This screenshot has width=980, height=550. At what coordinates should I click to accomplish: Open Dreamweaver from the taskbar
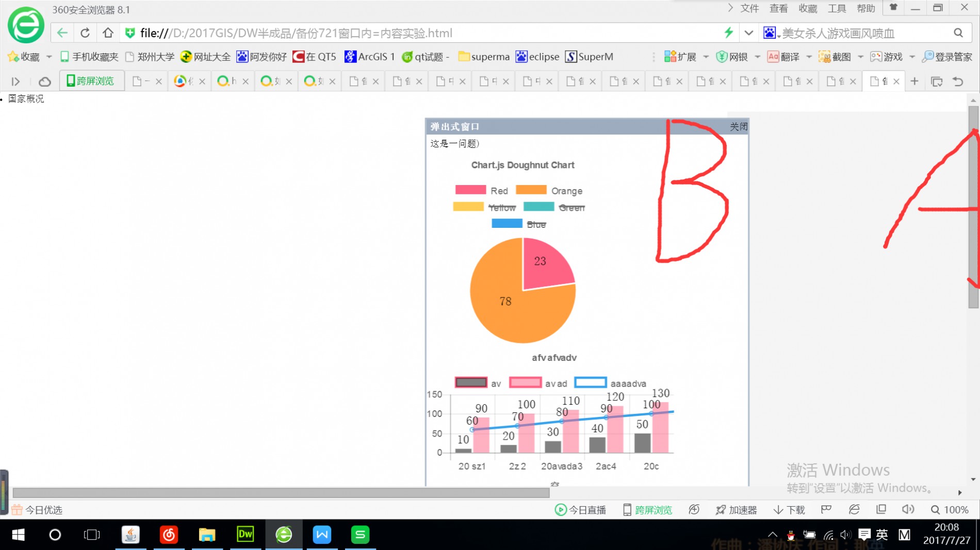tap(245, 535)
